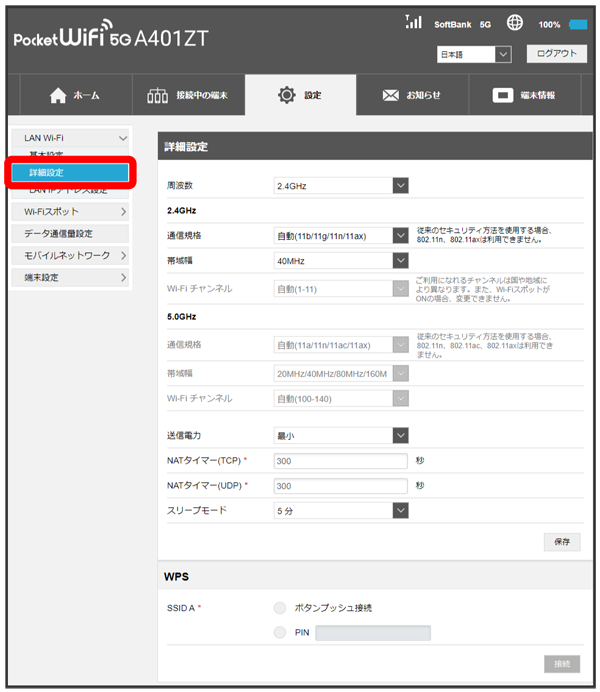Click the NATタイマー(TCP) input field

(x=341, y=460)
